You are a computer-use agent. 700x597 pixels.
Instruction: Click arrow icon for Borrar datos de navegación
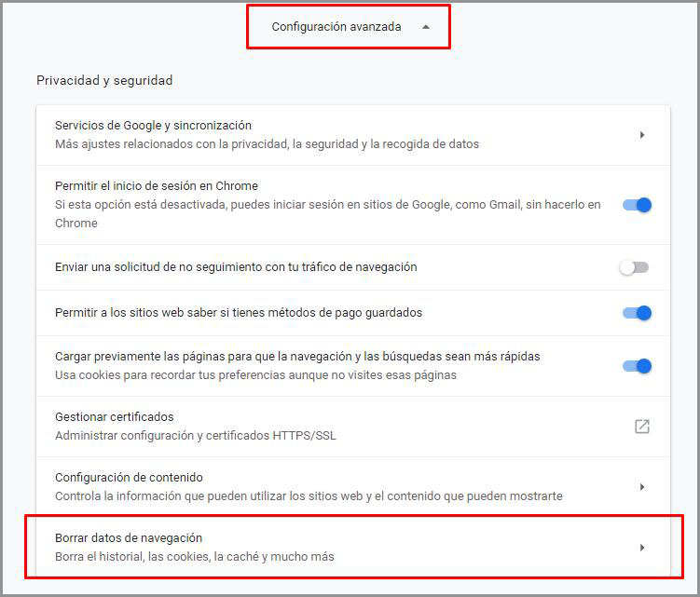642,548
